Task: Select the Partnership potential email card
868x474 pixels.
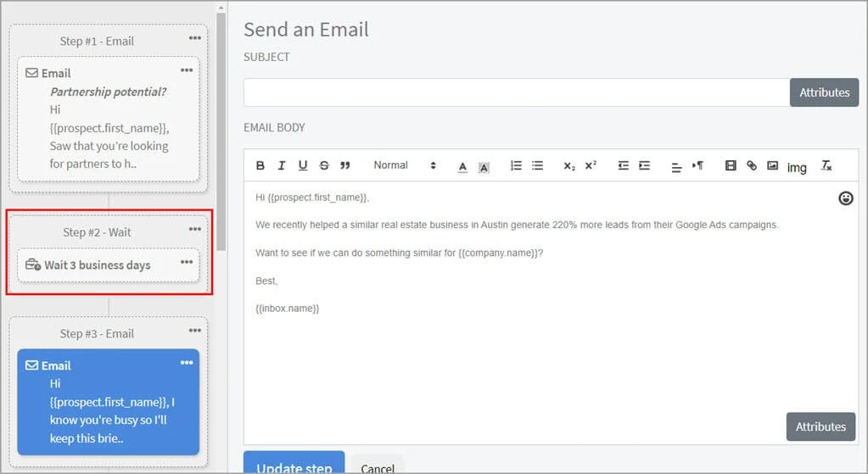Action: [108, 119]
